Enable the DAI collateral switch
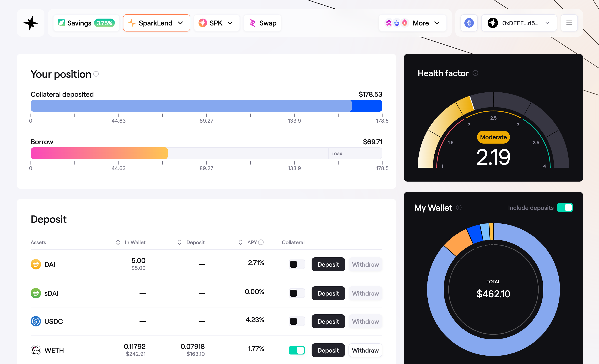Screen dimensions: 599x364 pyautogui.click(x=296, y=264)
